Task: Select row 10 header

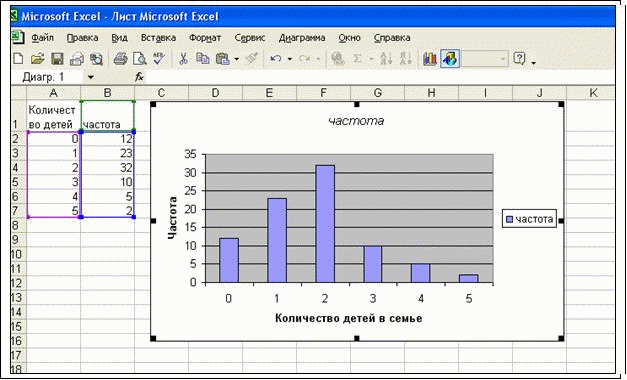Action: [x=18, y=254]
